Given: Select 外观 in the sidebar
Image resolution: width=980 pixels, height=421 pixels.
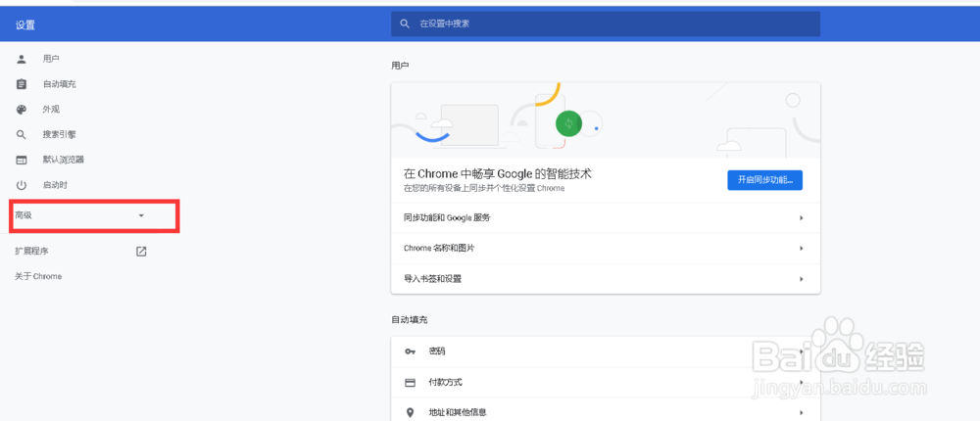Looking at the screenshot, I should 51,110.
